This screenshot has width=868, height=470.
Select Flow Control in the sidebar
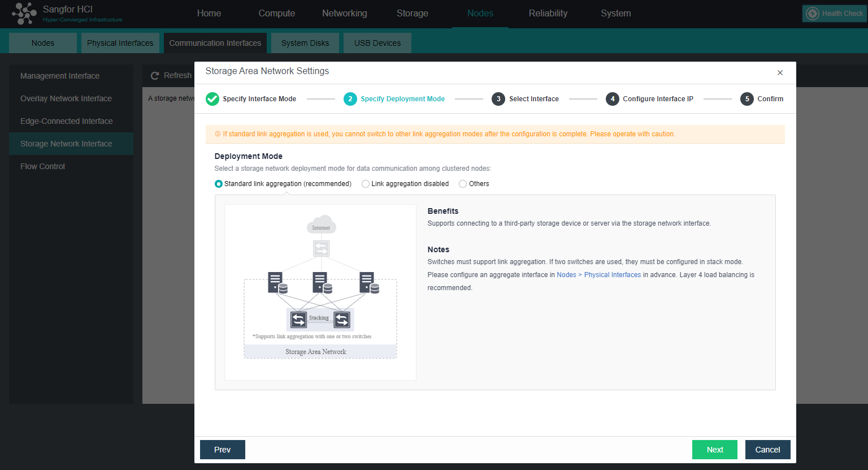point(42,166)
